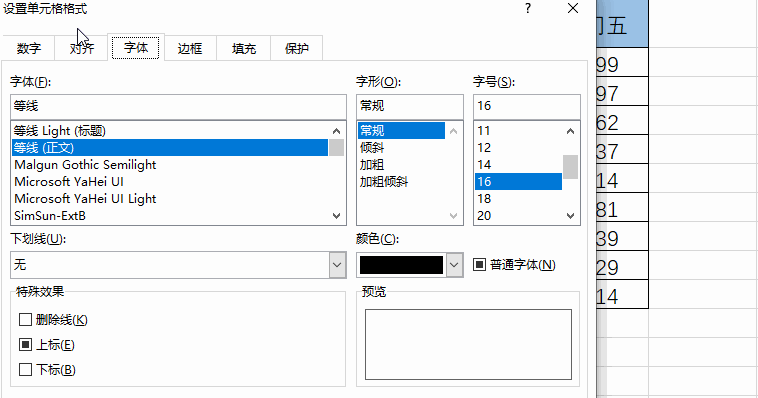This screenshot has width=758, height=398.
Task: Click size list up arrow
Action: pyautogui.click(x=570, y=131)
